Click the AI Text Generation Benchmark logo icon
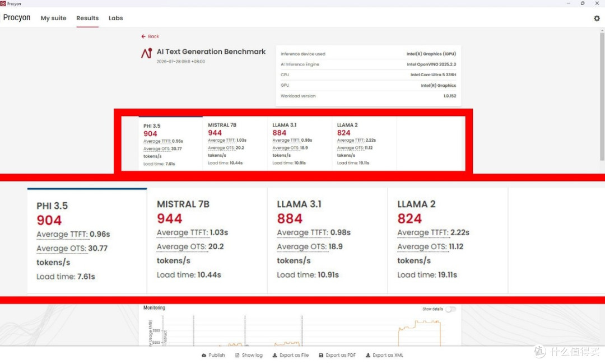 click(147, 53)
